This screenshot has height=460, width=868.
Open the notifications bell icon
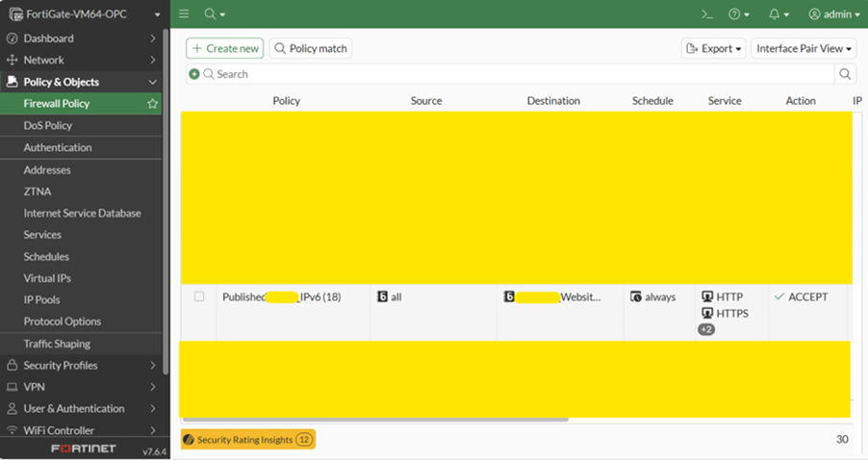coord(778,14)
